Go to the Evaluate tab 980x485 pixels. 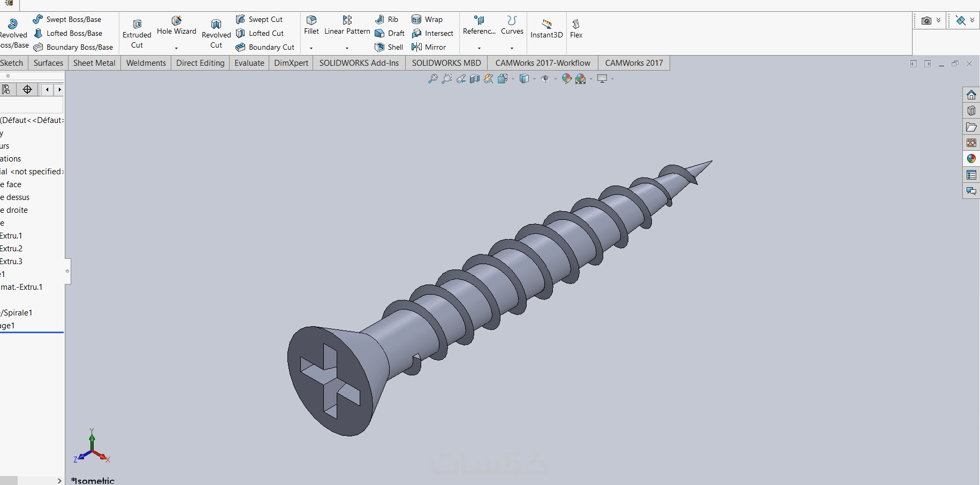click(x=249, y=63)
